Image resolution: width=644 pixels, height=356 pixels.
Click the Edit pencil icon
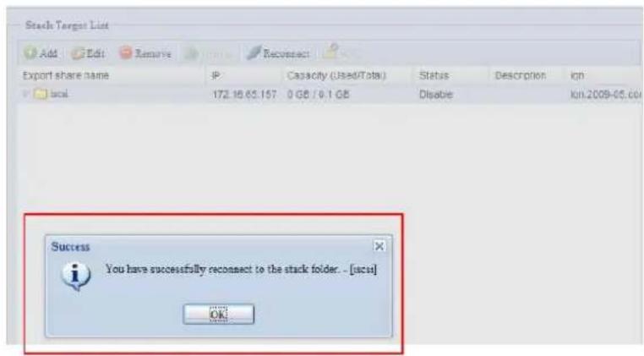[x=78, y=53]
